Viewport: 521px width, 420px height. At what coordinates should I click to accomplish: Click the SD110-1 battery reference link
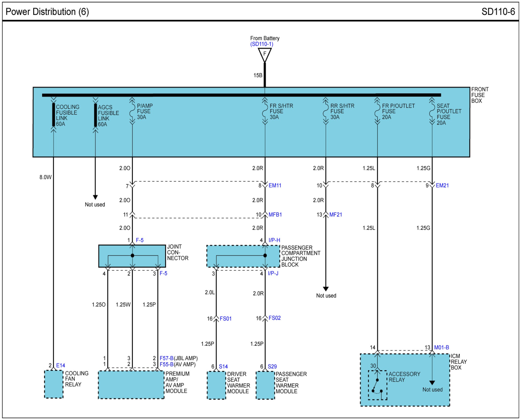(262, 44)
